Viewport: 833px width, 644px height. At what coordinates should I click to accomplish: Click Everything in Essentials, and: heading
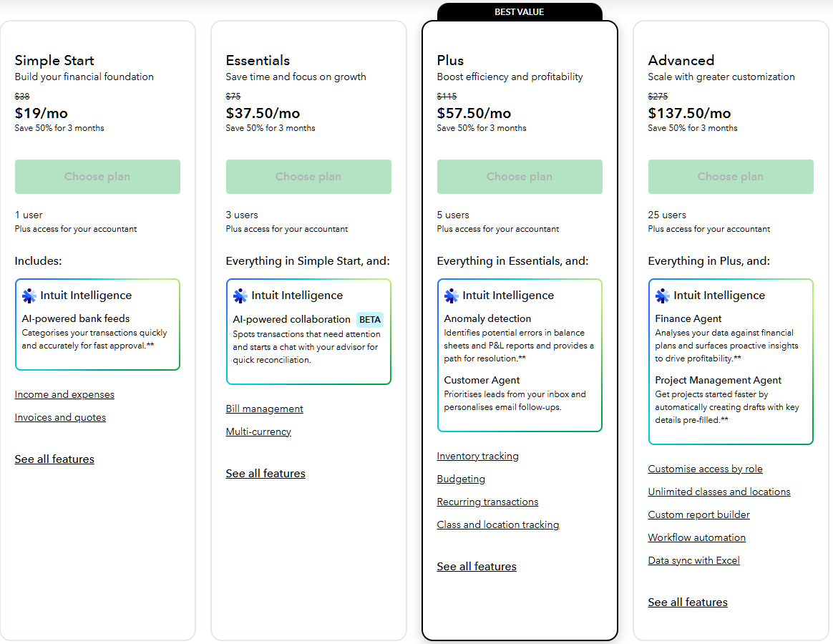[512, 261]
